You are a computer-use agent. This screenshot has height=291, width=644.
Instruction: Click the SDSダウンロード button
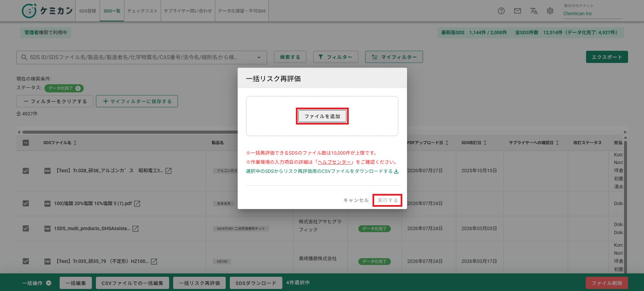(x=256, y=283)
